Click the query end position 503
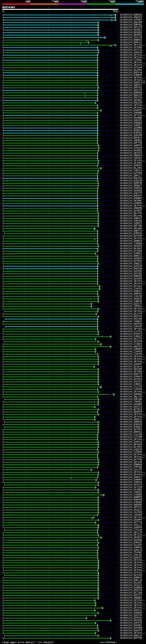Screen dimensions: 146x644 115,11
